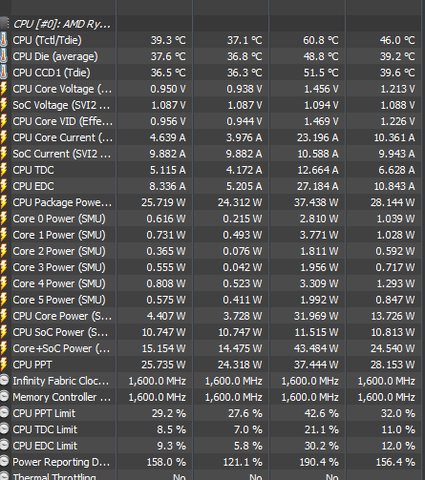This screenshot has height=480, width=425.
Task: Select the CPU Core Current label
Action: (x=63, y=138)
